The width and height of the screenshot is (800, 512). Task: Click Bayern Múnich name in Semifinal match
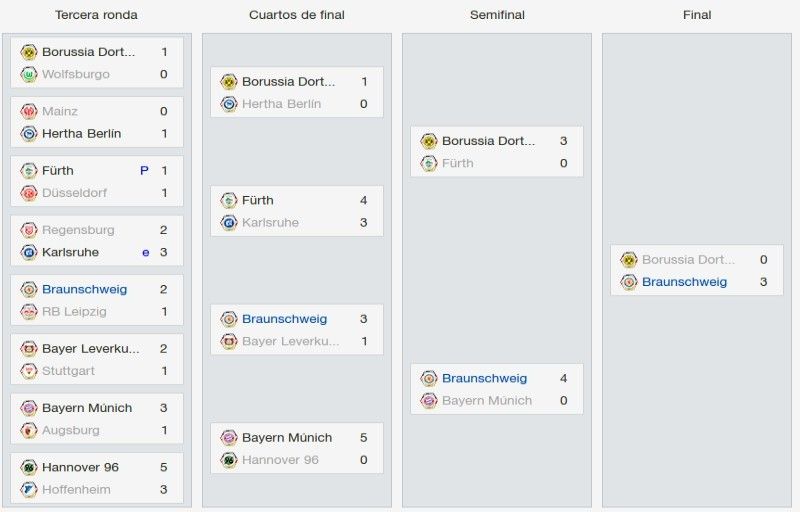point(487,401)
